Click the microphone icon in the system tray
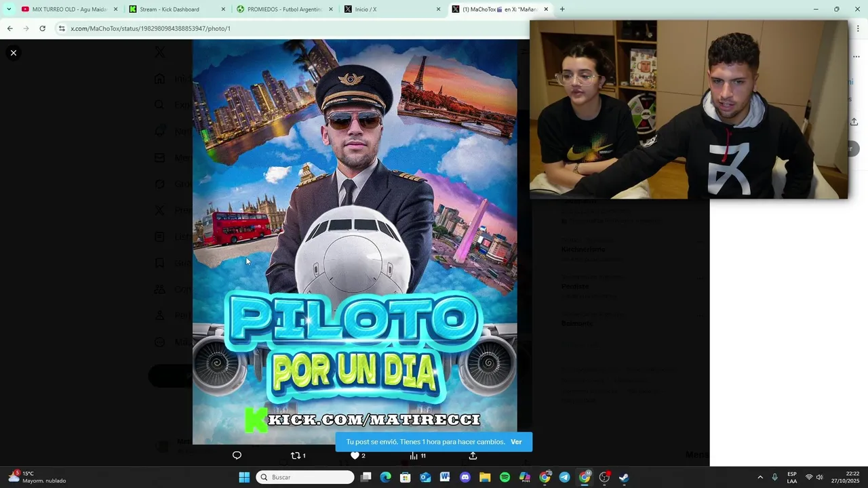The height and width of the screenshot is (488, 868). point(775,477)
